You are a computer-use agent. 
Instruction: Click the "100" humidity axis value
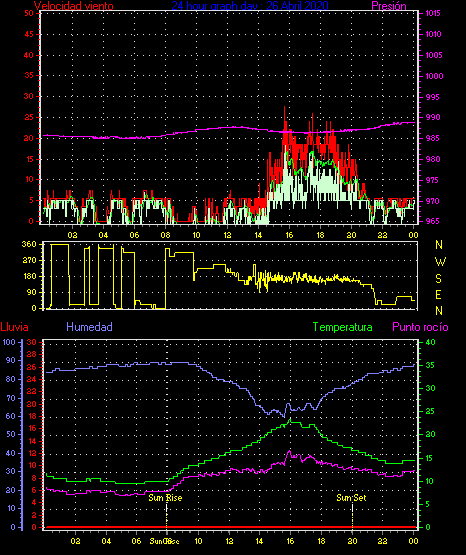[9, 342]
